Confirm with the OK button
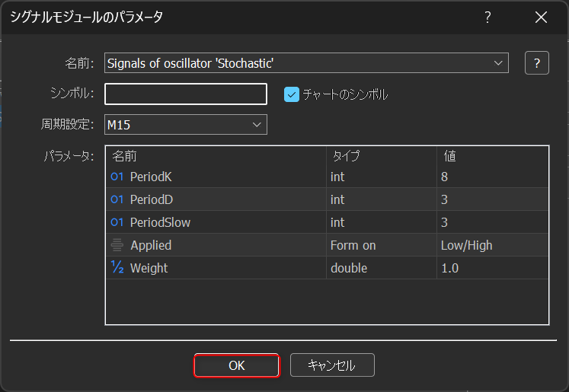569x392 pixels. 237,365
